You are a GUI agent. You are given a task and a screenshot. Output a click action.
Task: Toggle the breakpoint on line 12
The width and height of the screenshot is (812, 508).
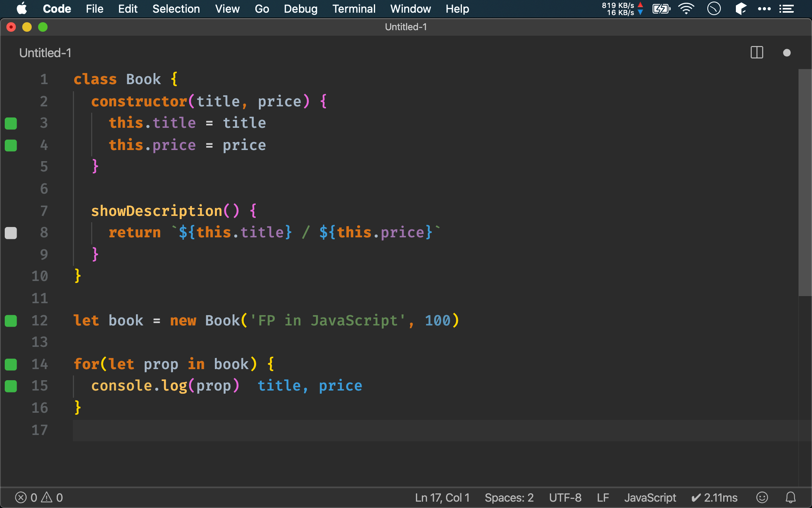[x=11, y=320]
